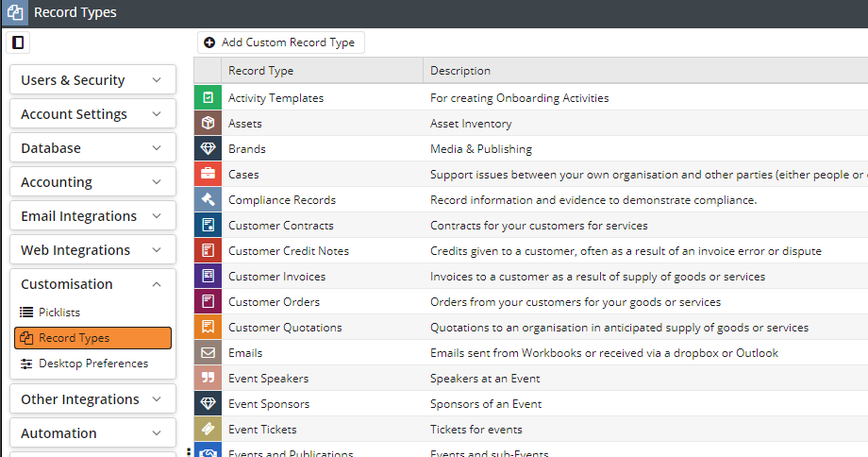Click the Emails envelope icon

pyautogui.click(x=208, y=352)
